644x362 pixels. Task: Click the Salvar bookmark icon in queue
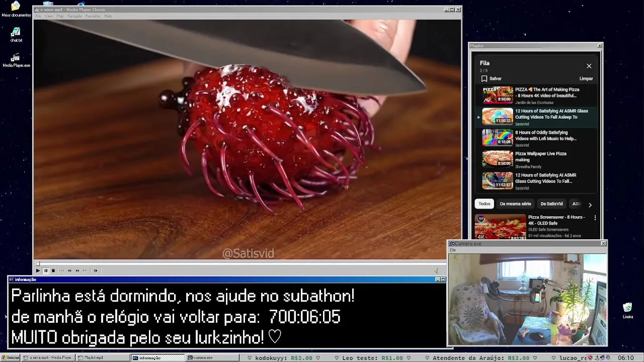coord(484,78)
